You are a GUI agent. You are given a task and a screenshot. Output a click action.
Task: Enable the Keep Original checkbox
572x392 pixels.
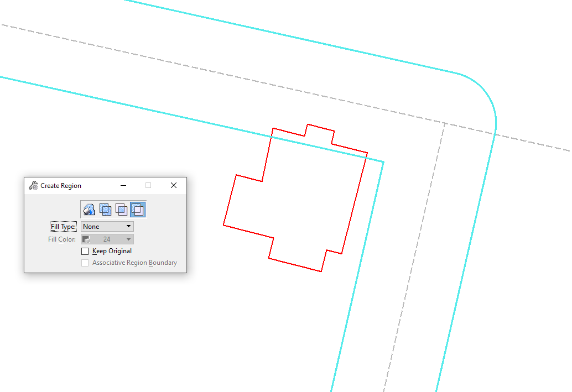pos(85,251)
